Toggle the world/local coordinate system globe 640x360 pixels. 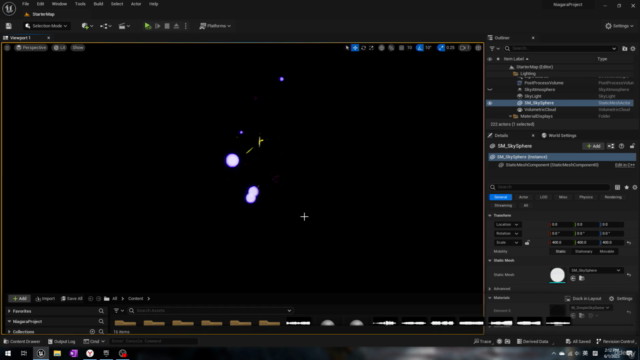click(381, 48)
